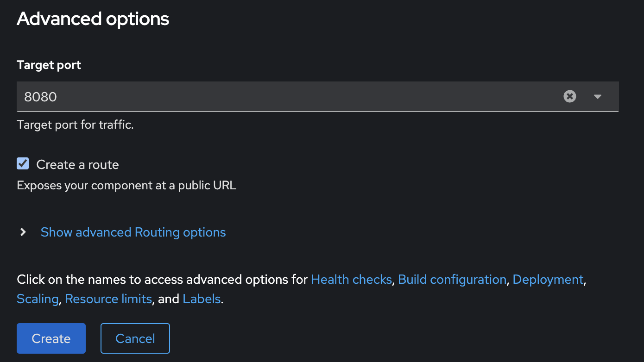Viewport: 644px width, 362px height.
Task: Open the Scaling advanced options link
Action: click(x=38, y=299)
